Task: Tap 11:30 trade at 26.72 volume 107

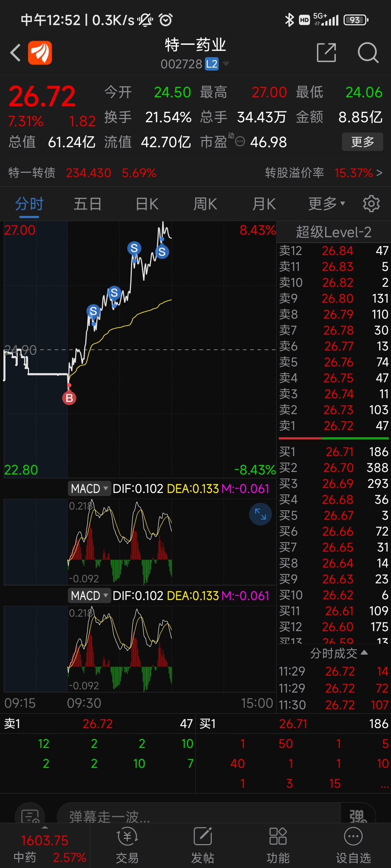Action: pos(333,705)
